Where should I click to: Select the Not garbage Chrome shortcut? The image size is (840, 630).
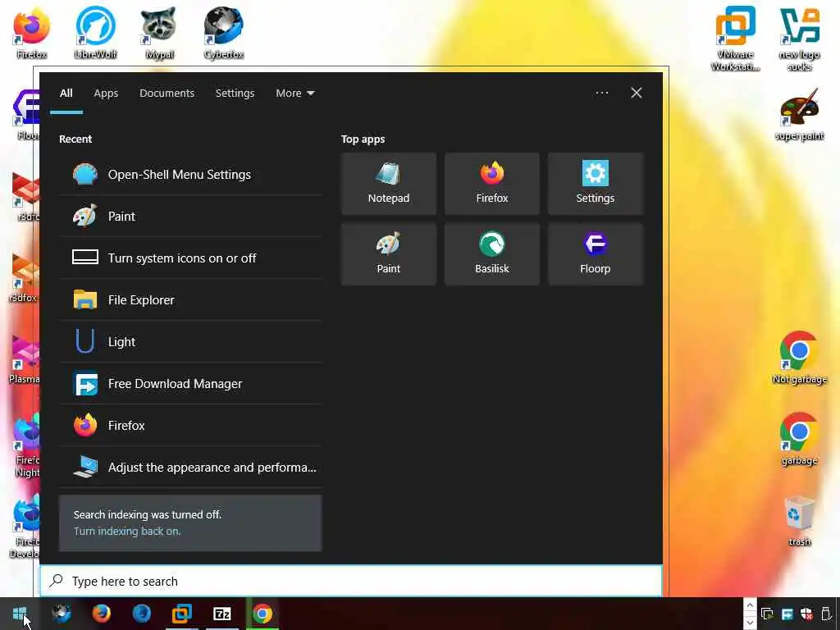(799, 358)
